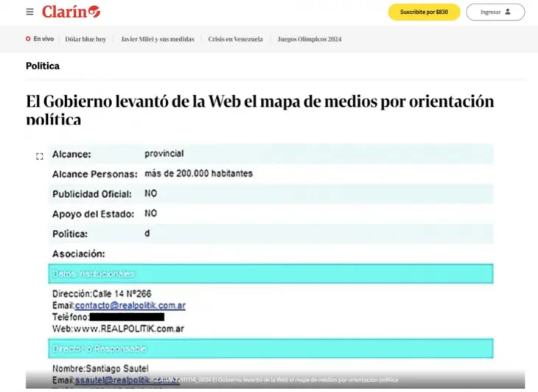Select the Alcance value 'provincial'
The height and width of the screenshot is (392, 538).
164,154
